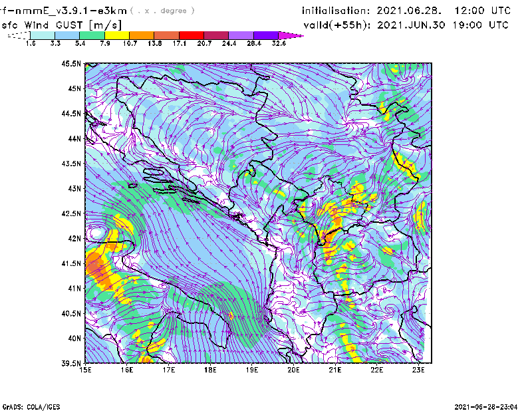Click the legend value 24.4
The width and height of the screenshot is (532, 411).
[x=229, y=43]
